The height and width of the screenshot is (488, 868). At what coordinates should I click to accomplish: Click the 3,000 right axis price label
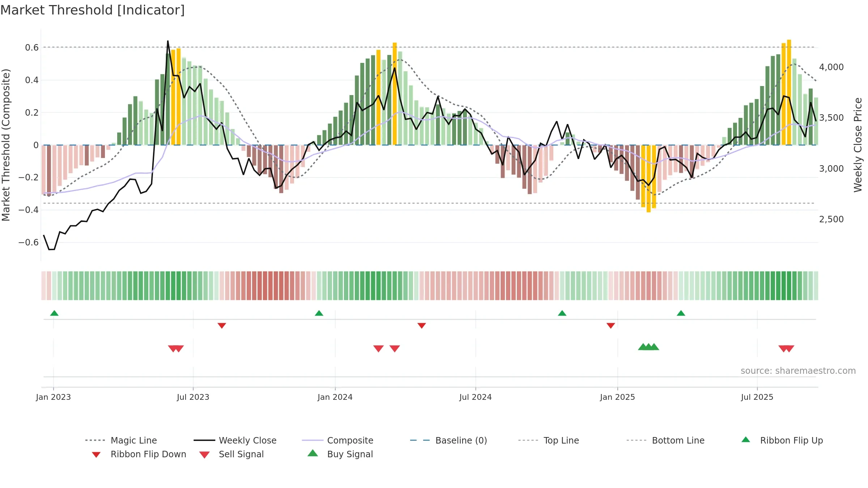(831, 168)
